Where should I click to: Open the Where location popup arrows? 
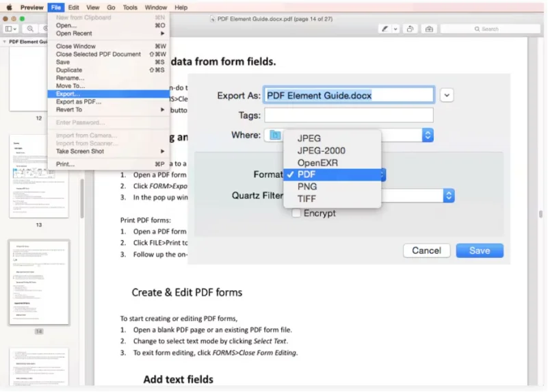[x=428, y=135]
